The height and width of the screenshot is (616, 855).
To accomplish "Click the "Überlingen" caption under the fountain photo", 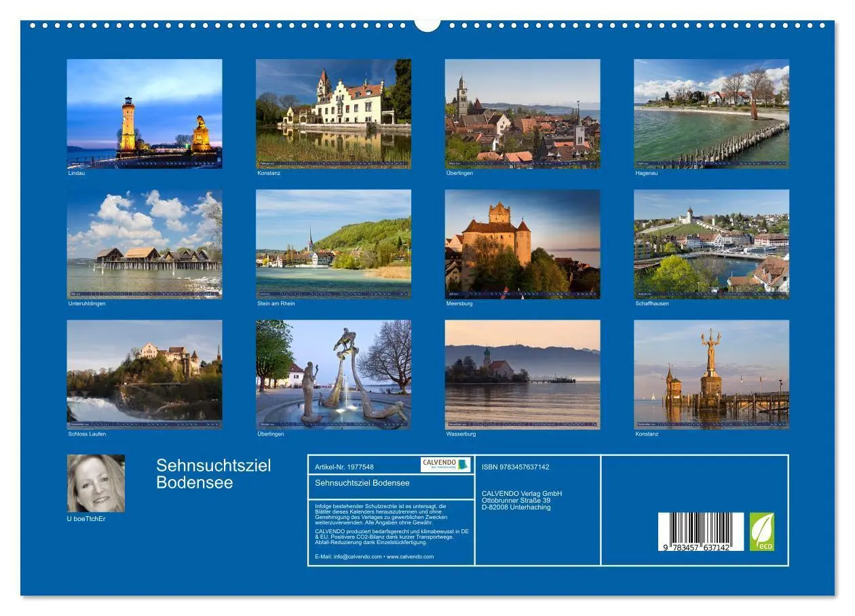I will (x=271, y=434).
